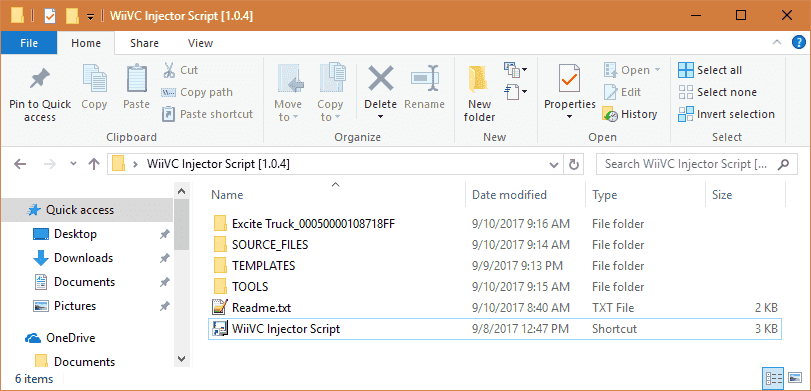Click the navigation pane scroll-down arrow

(x=181, y=358)
